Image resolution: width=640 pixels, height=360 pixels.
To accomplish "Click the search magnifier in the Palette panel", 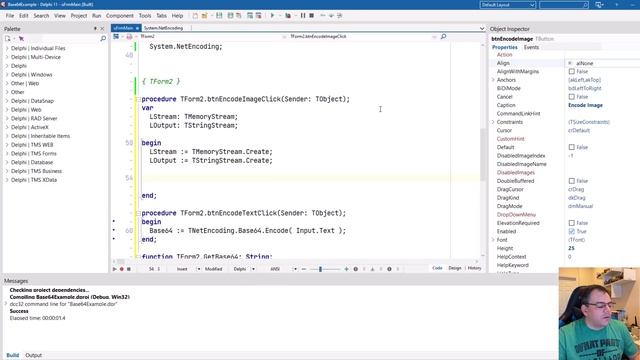I will point(103,38).
